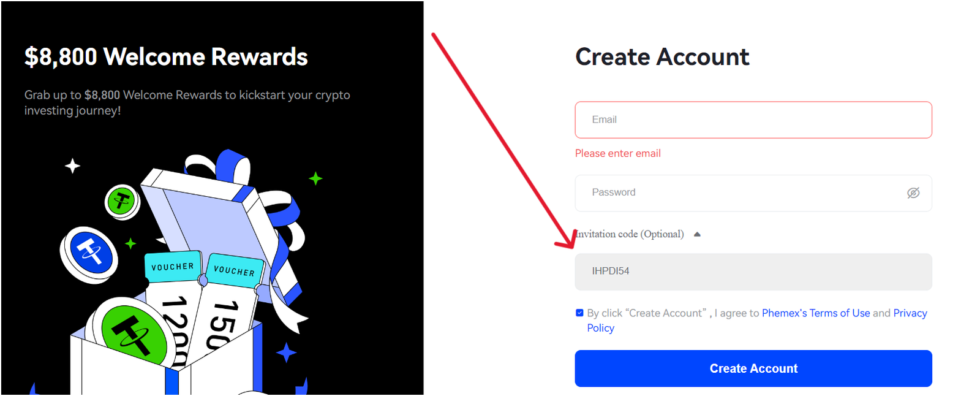Check the terms agreement checkbox
The height and width of the screenshot is (396, 980).
pos(579,313)
